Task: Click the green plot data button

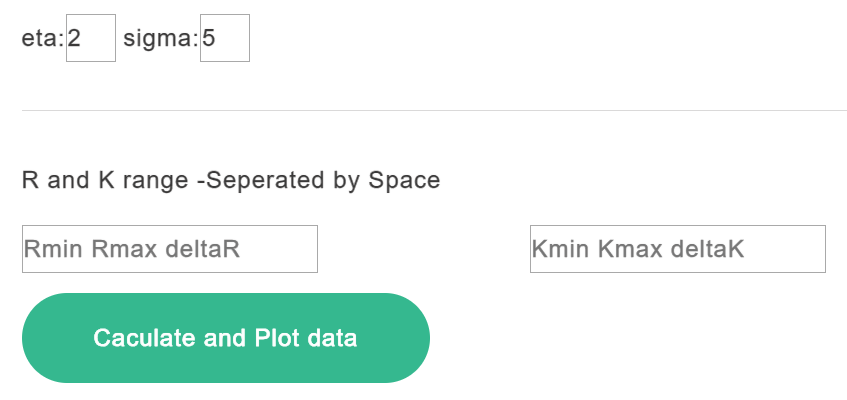Action: [x=225, y=338]
